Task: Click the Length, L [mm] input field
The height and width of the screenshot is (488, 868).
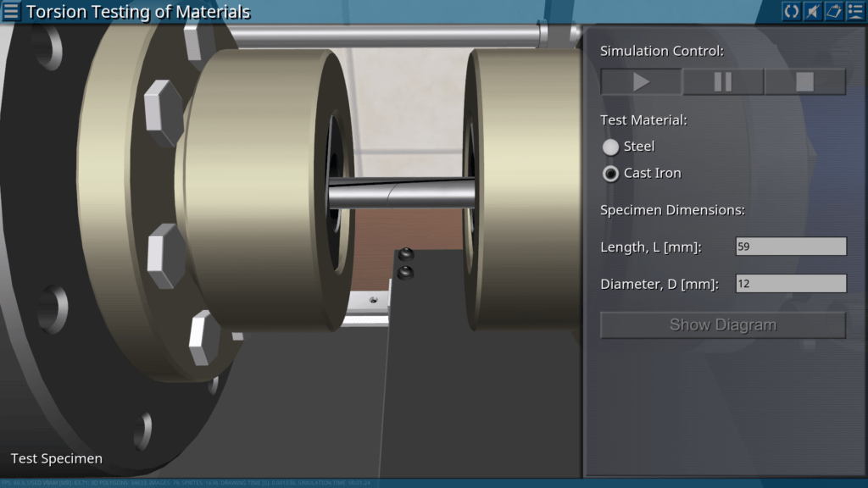Action: click(x=790, y=247)
